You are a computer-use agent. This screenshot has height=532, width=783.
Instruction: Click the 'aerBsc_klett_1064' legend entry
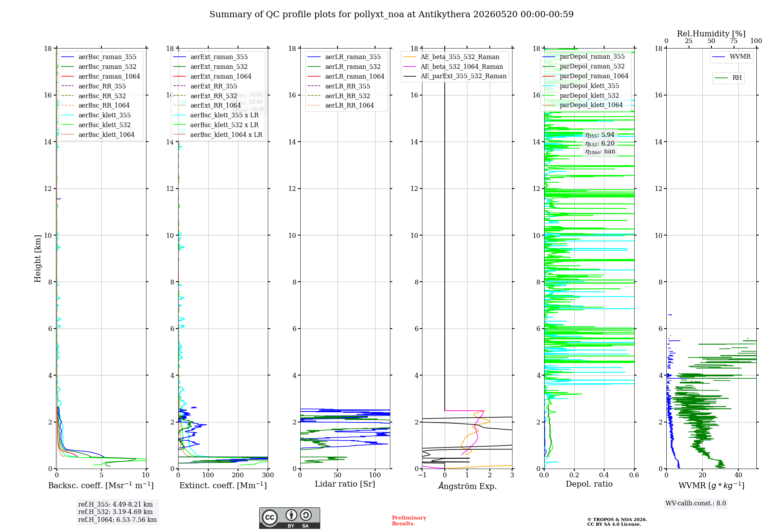point(98,135)
